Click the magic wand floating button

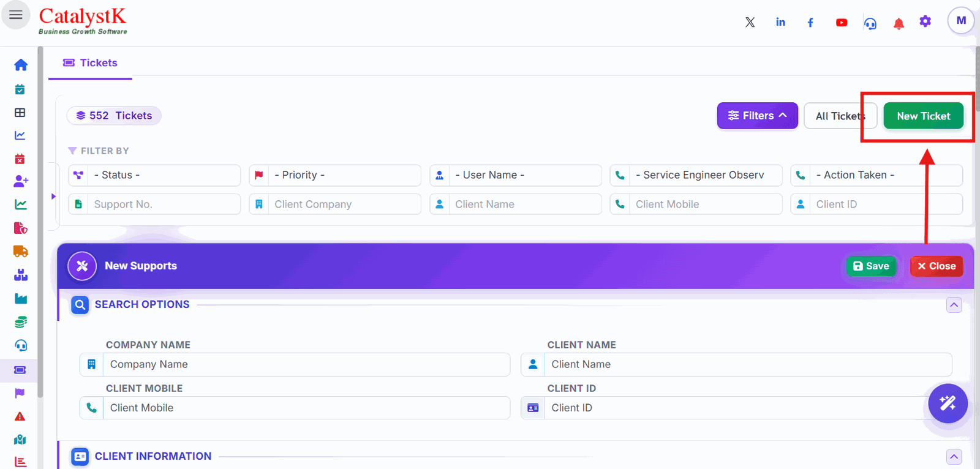click(x=948, y=403)
